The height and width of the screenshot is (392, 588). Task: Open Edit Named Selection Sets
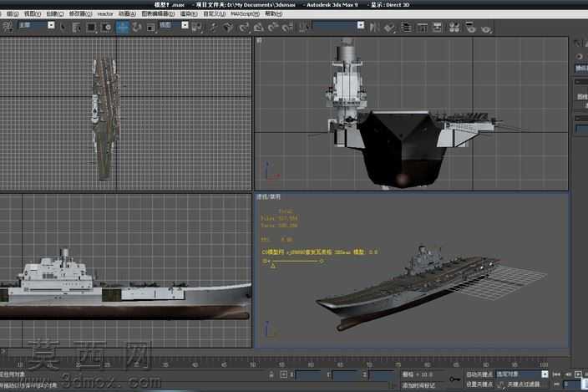(x=305, y=27)
